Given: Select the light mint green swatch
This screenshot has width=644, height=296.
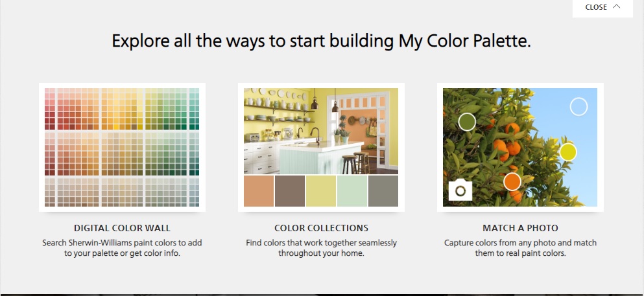Looking at the screenshot, I should 352,191.
